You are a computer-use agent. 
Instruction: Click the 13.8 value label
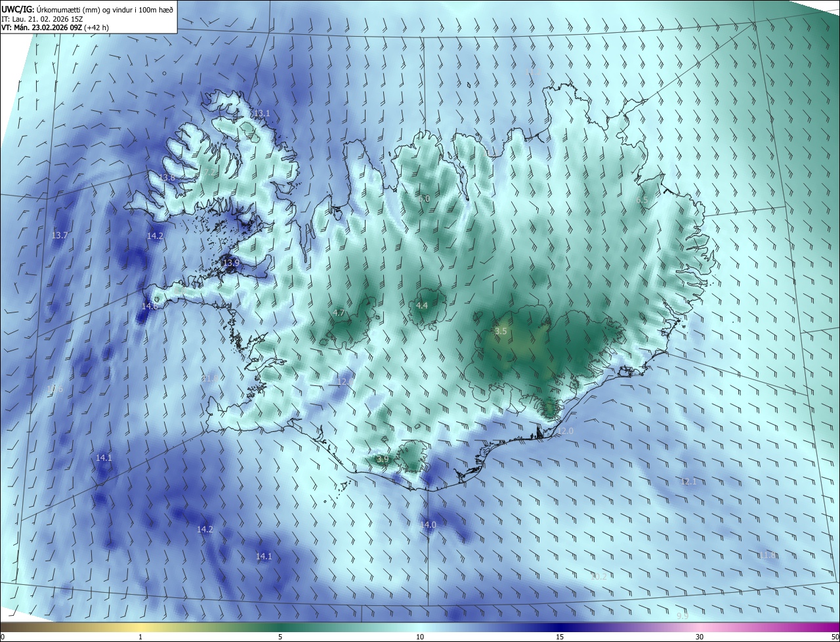[x=167, y=178]
